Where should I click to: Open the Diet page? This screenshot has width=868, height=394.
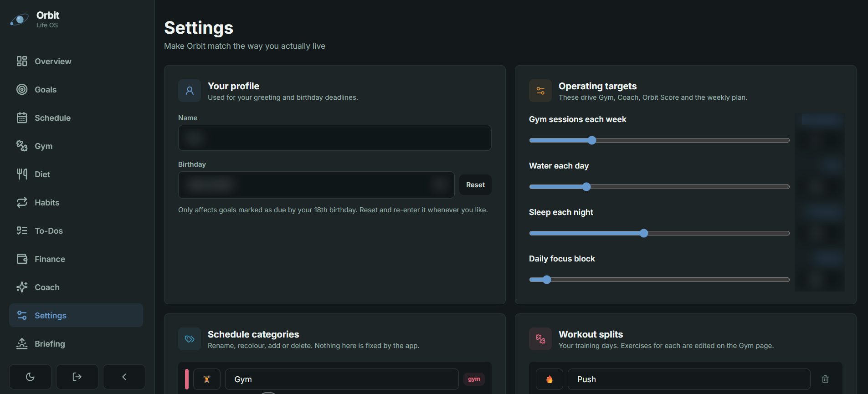pos(76,174)
